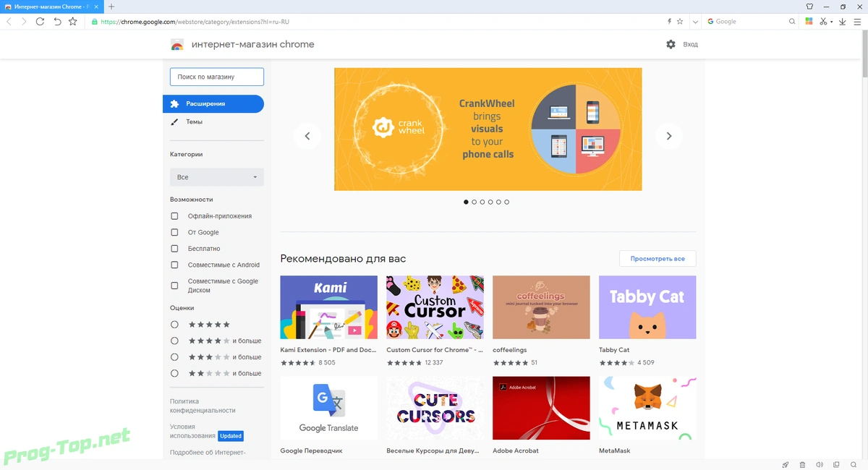This screenshot has width=868, height=470.
Task: Click the Updated badge
Action: [231, 436]
